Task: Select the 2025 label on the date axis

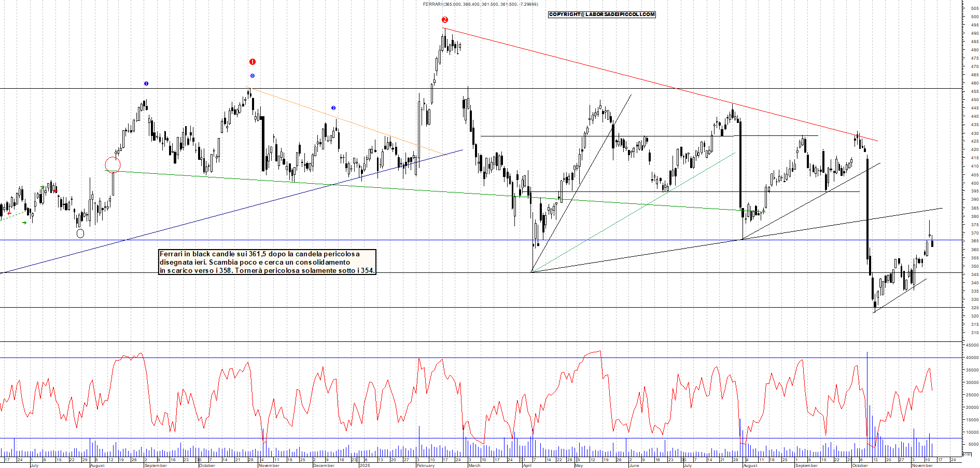Action: (x=365, y=465)
